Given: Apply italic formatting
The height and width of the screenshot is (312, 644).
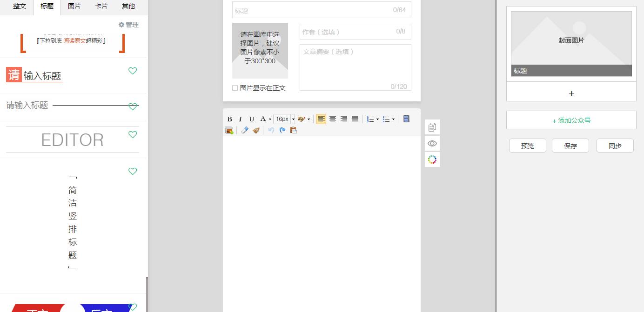Looking at the screenshot, I should click(x=241, y=119).
